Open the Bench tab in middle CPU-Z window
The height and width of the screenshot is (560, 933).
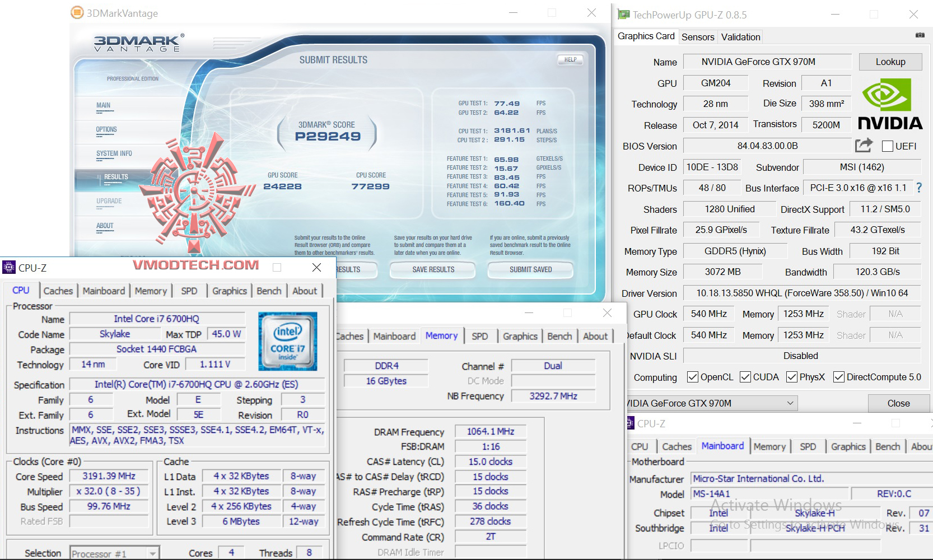point(559,336)
